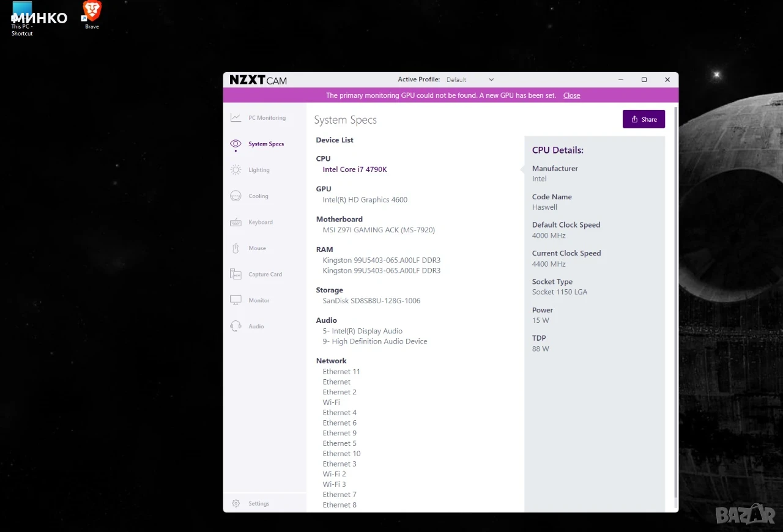The image size is (783, 532).
Task: Select Intel Core i7 4790K device
Action: coord(355,169)
